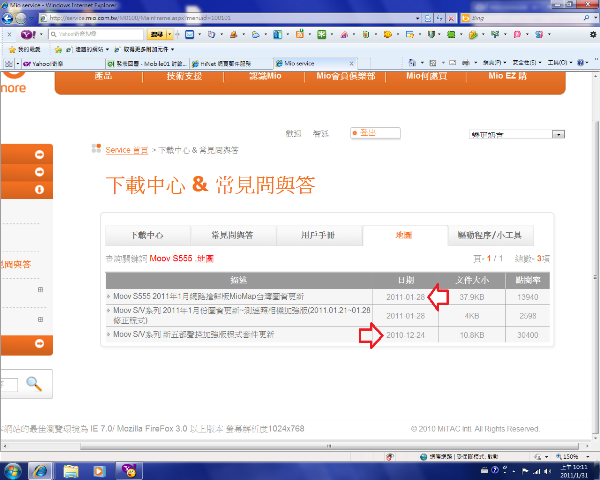The image size is (600, 480).
Task: Click the Mio會員俱樂部 navigation item
Action: pos(346,76)
